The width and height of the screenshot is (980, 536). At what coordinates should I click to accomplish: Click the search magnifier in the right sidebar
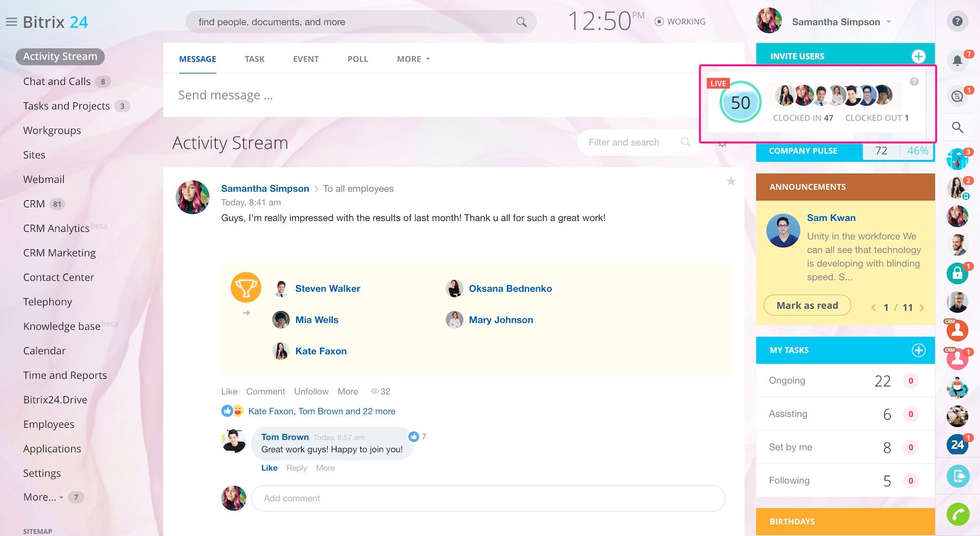pyautogui.click(x=957, y=128)
